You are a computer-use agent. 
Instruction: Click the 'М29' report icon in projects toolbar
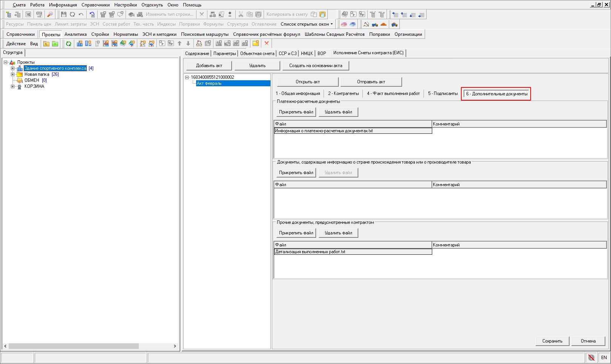pyautogui.click(x=227, y=44)
